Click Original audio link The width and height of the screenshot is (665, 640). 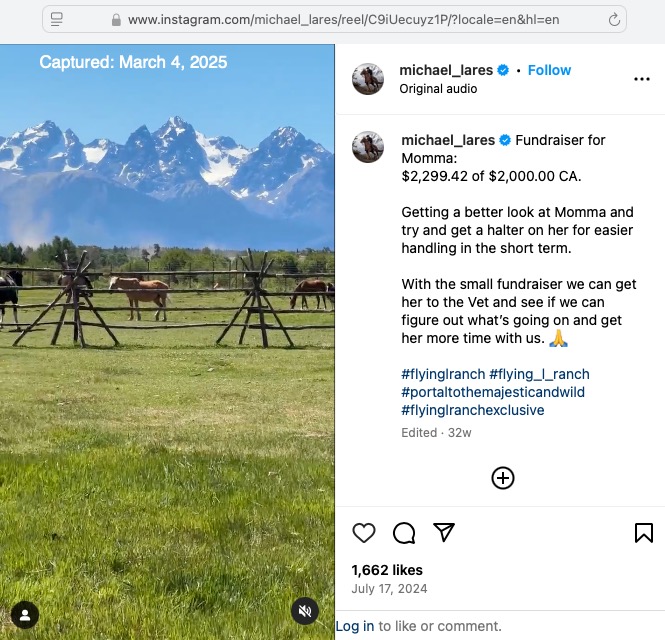click(x=438, y=89)
